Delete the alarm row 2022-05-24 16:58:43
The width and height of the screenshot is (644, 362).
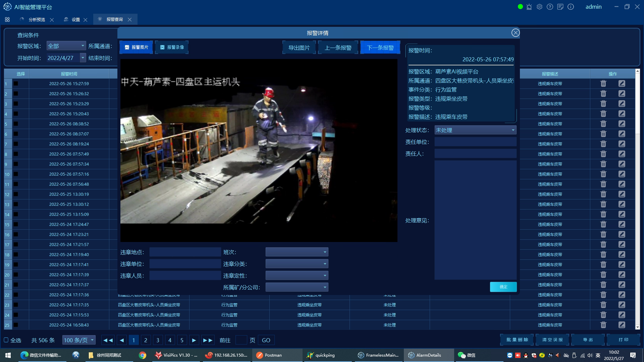[x=603, y=325]
